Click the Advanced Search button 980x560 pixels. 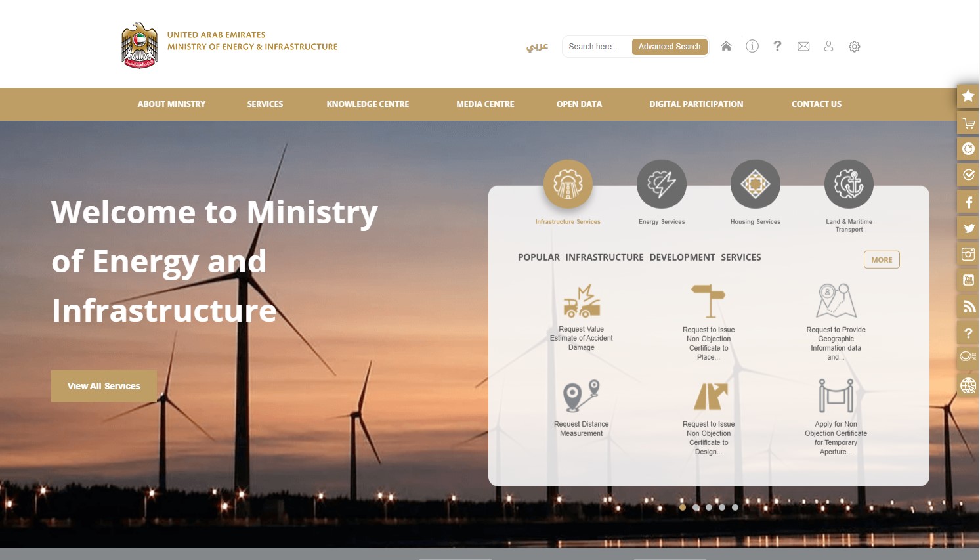coord(670,47)
